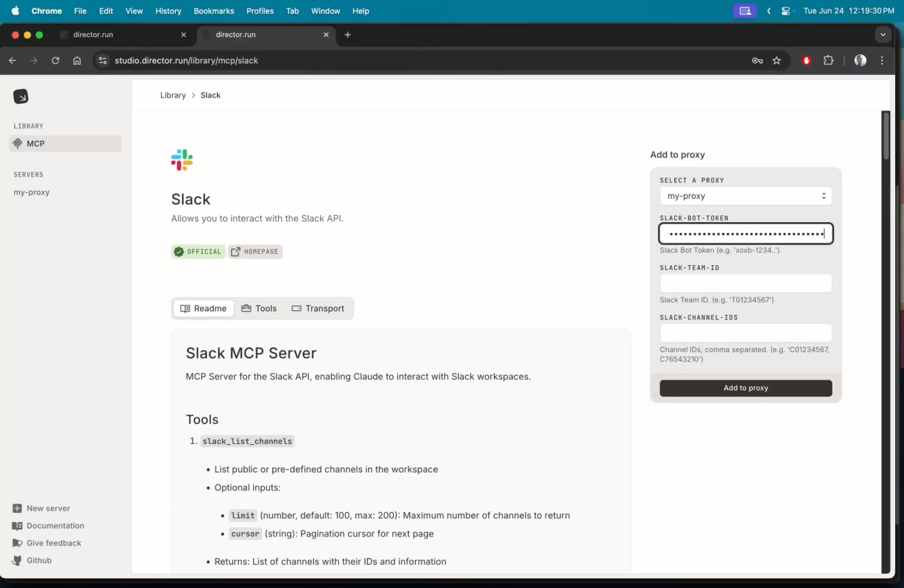Focus the SLACK-BOT-TOKEN field

pos(746,234)
